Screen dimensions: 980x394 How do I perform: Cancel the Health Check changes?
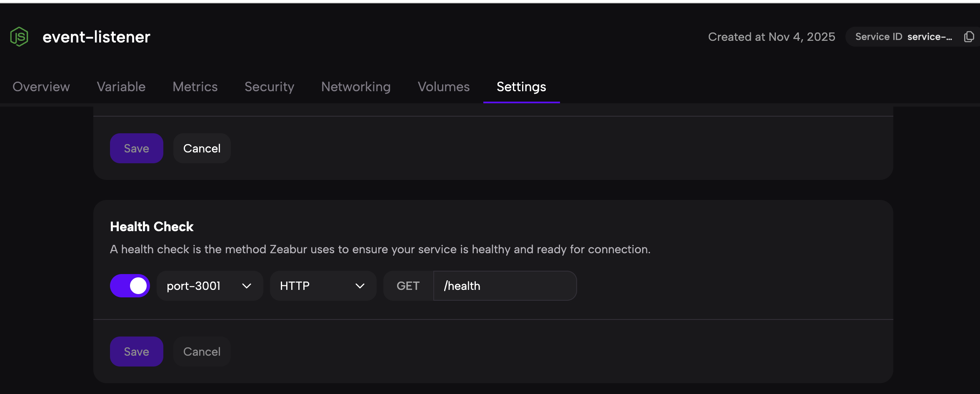point(202,352)
